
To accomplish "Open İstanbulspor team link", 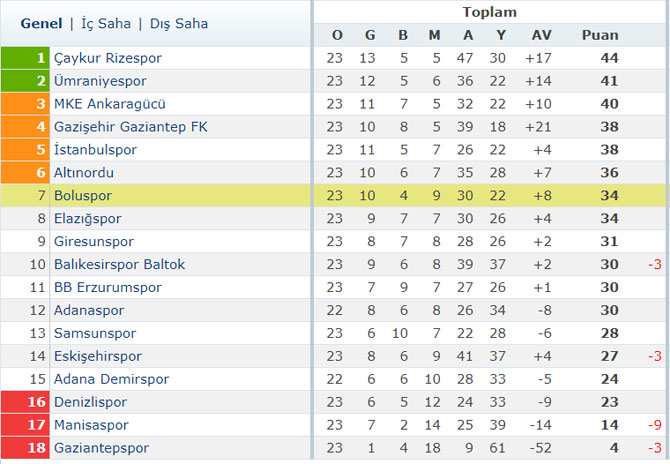I will [95, 150].
